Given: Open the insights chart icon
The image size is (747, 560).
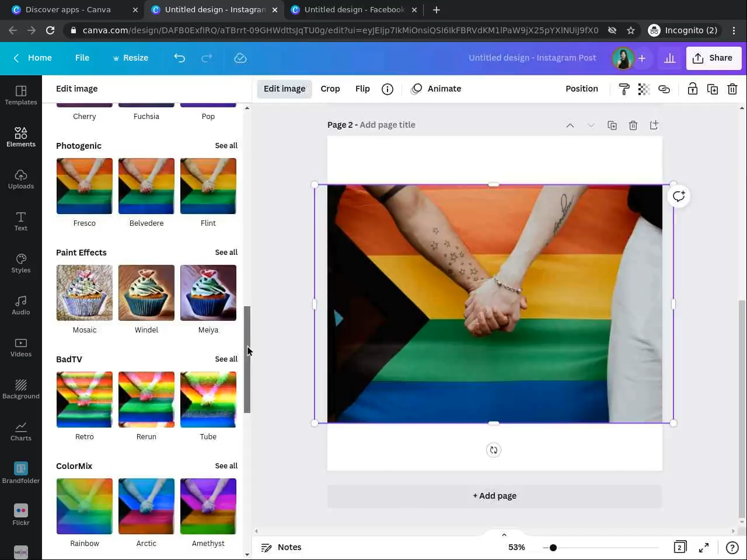Looking at the screenshot, I should point(670,58).
